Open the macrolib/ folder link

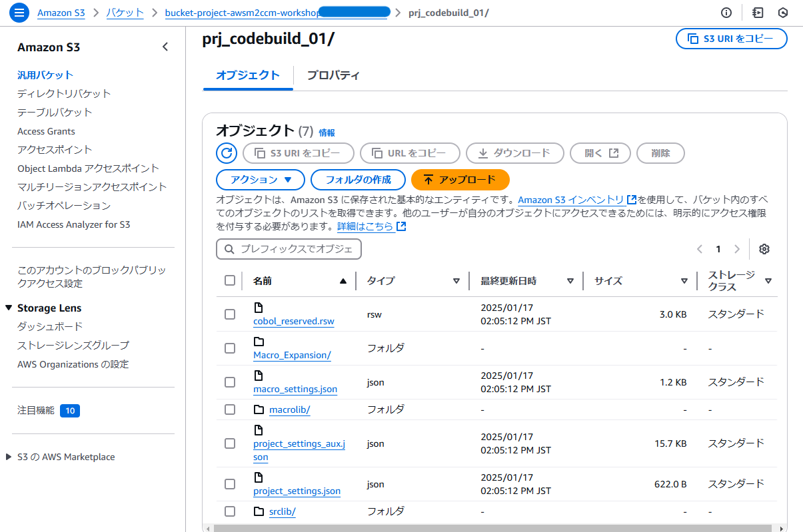(290, 409)
